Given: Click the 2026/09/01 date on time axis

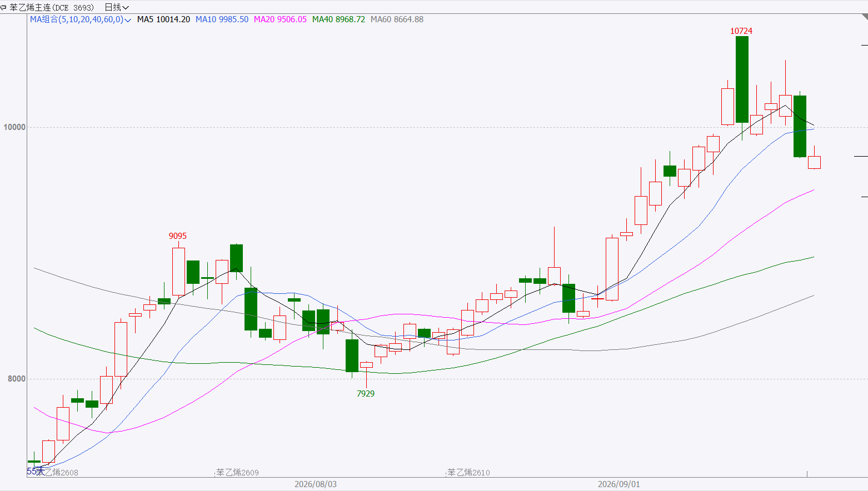Looking at the screenshot, I should [619, 484].
